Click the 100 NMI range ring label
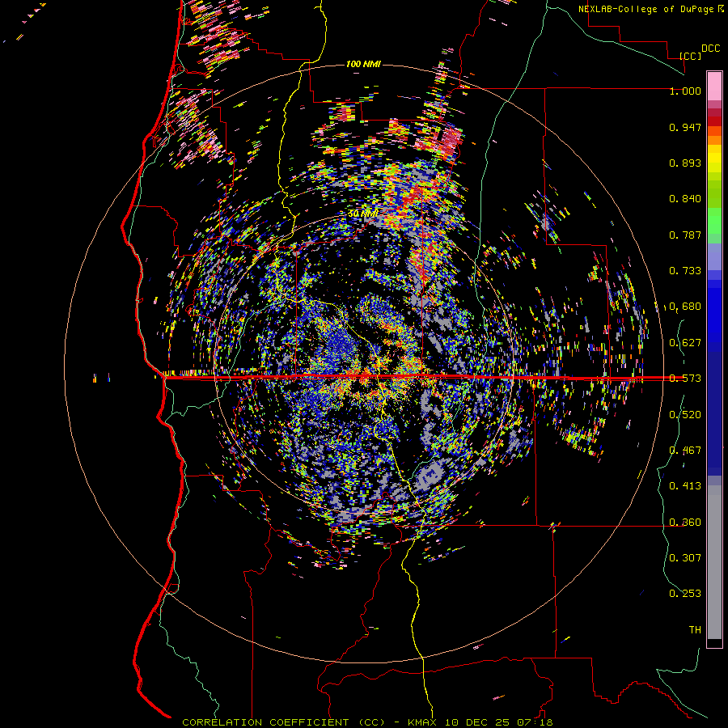Screen dimensions: 728x728 coord(363,64)
